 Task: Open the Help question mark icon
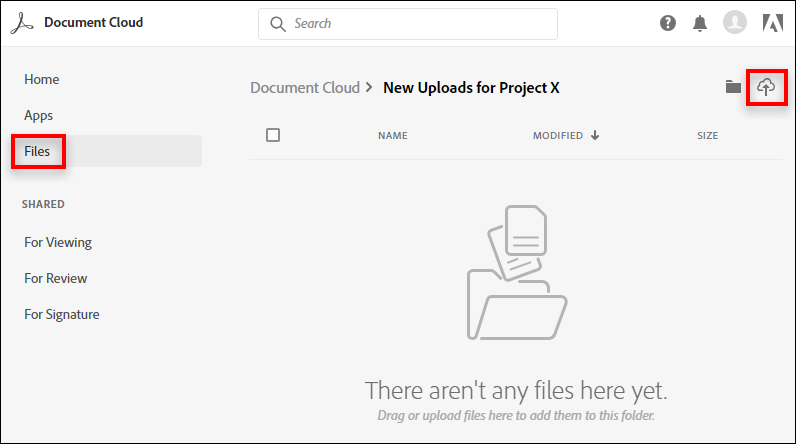pos(668,23)
